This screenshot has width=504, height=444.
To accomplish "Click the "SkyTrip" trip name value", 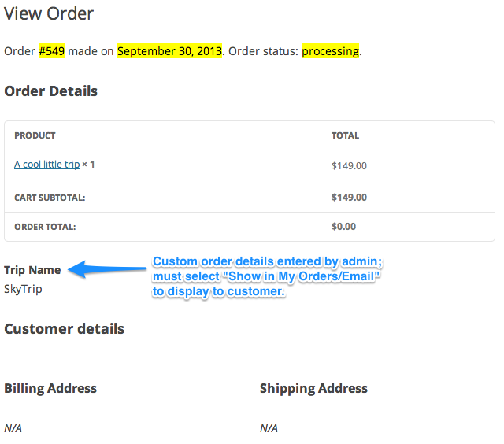I will pyautogui.click(x=23, y=289).
